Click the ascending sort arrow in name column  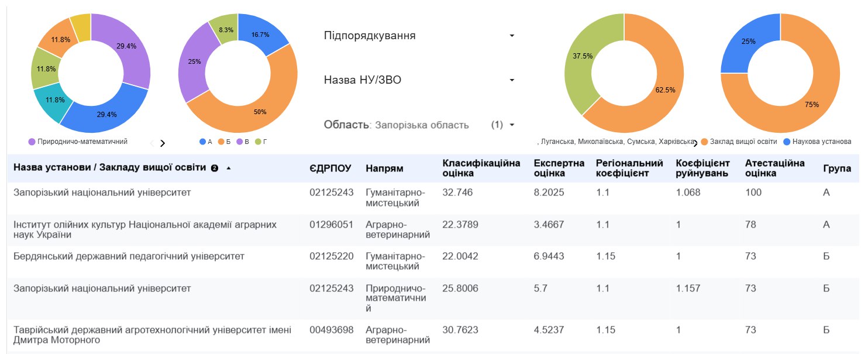[x=229, y=168]
